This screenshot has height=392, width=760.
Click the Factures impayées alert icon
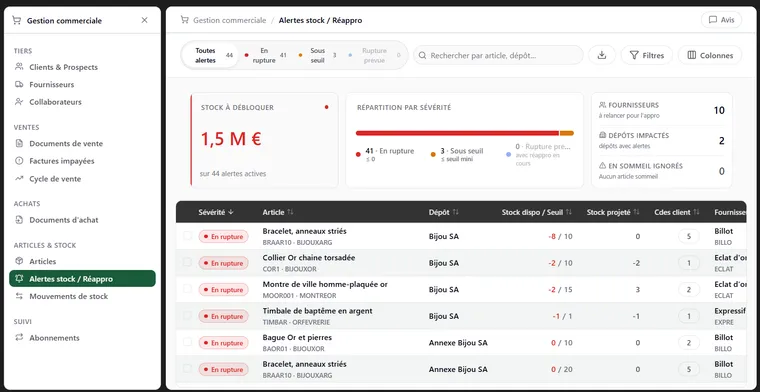(x=19, y=161)
